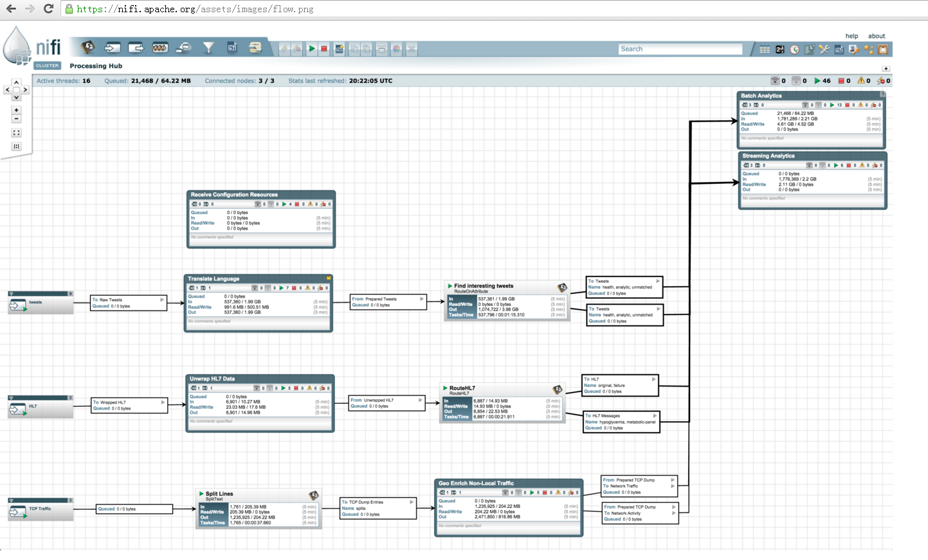The height and width of the screenshot is (560, 928).
Task: Select the To HL7 Messages connection label
Action: click(622, 422)
